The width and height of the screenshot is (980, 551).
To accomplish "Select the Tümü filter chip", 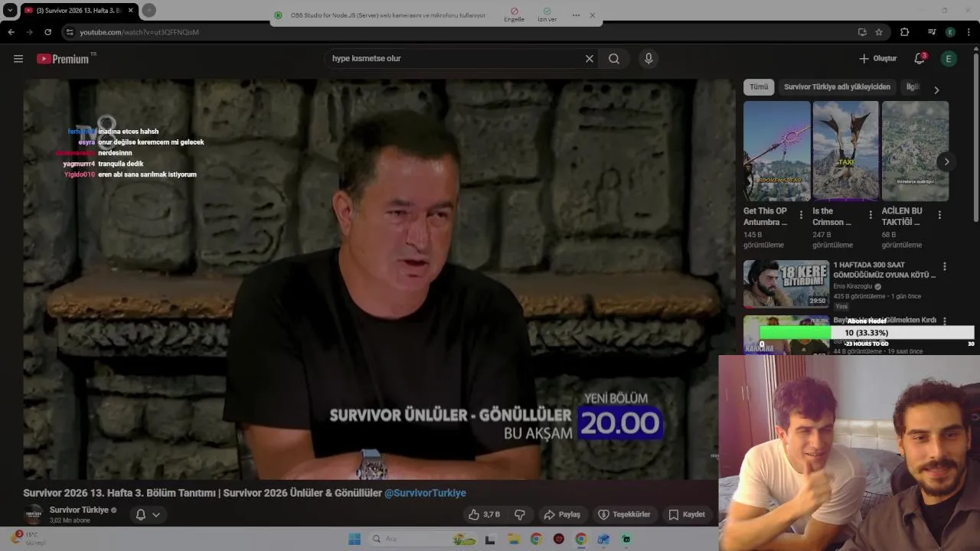I will [759, 87].
